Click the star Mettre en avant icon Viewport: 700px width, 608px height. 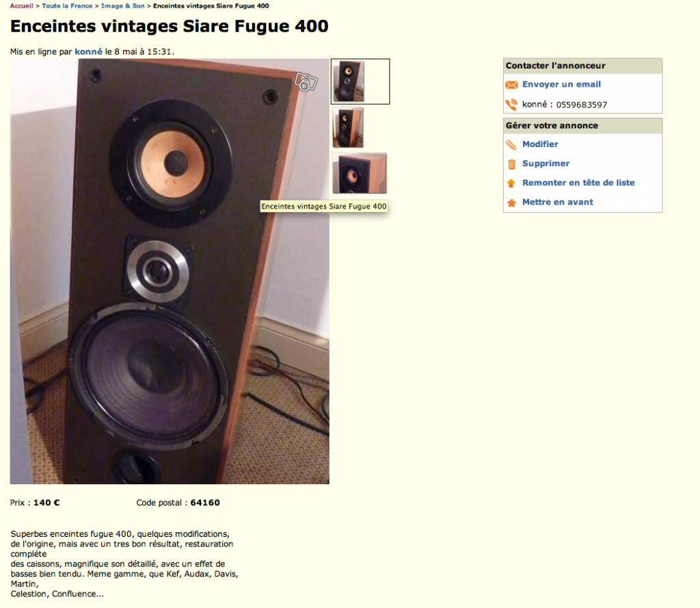pyautogui.click(x=511, y=202)
